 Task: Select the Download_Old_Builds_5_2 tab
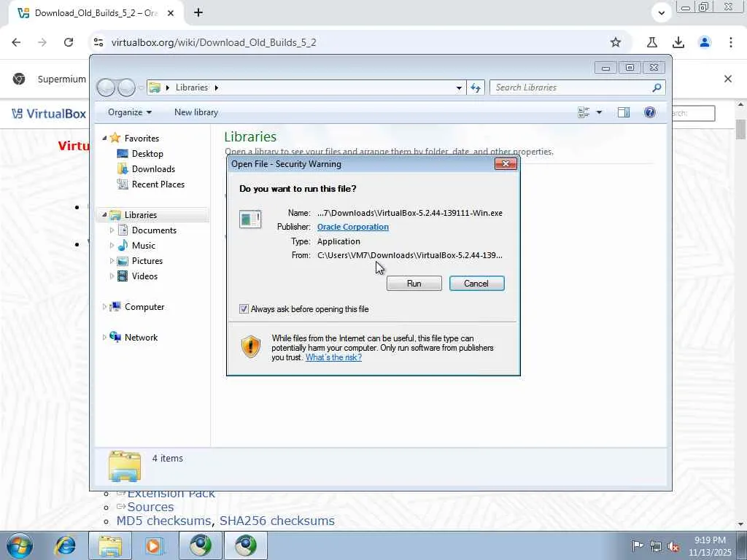[x=96, y=13]
